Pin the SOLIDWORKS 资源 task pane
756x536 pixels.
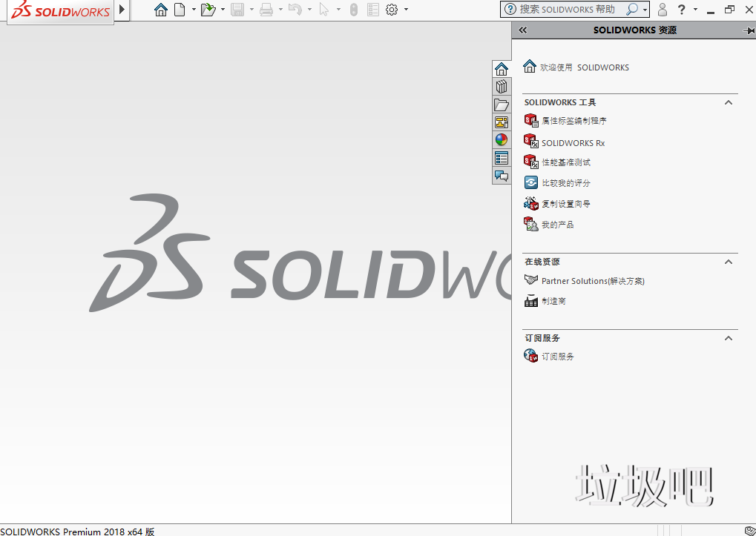tap(749, 30)
